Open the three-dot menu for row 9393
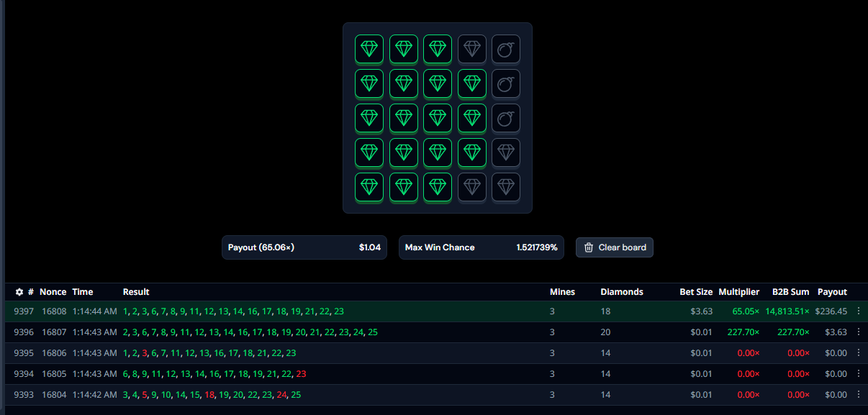868x415 pixels. [858, 395]
